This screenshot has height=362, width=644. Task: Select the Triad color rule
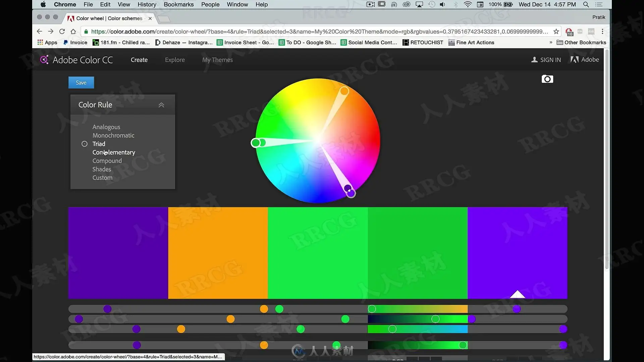pyautogui.click(x=99, y=144)
